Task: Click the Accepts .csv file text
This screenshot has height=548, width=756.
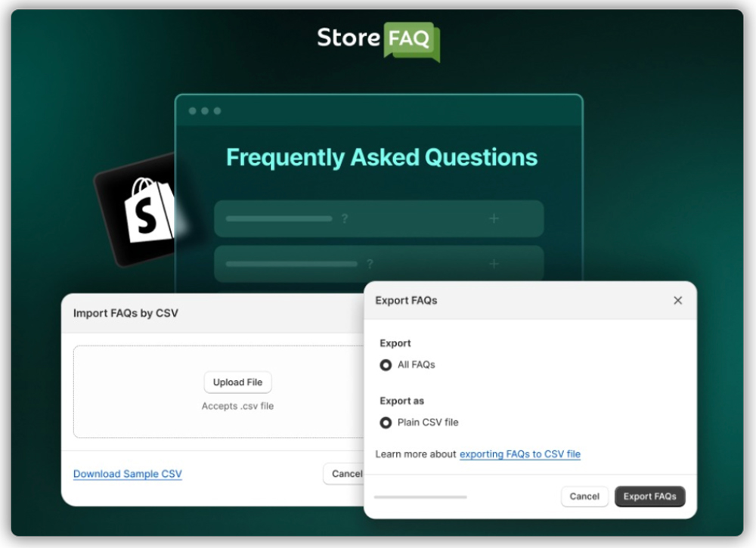Action: [x=237, y=406]
